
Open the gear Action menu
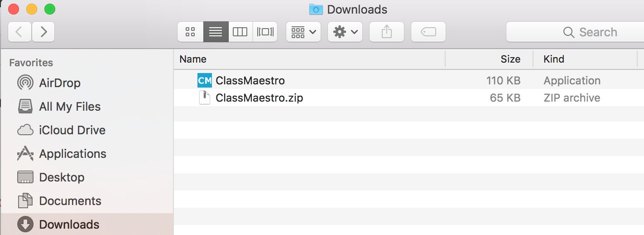point(345,32)
